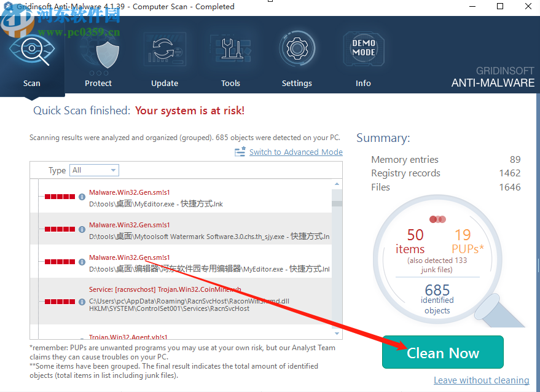The width and height of the screenshot is (540, 392).
Task: Select Mytoolsoft Watermark Software path row
Action: click(x=209, y=237)
